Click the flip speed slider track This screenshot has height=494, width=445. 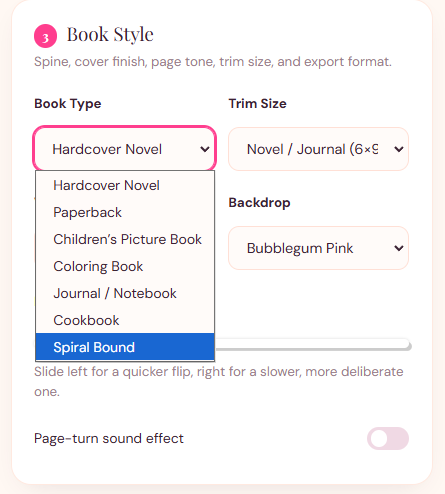click(313, 345)
